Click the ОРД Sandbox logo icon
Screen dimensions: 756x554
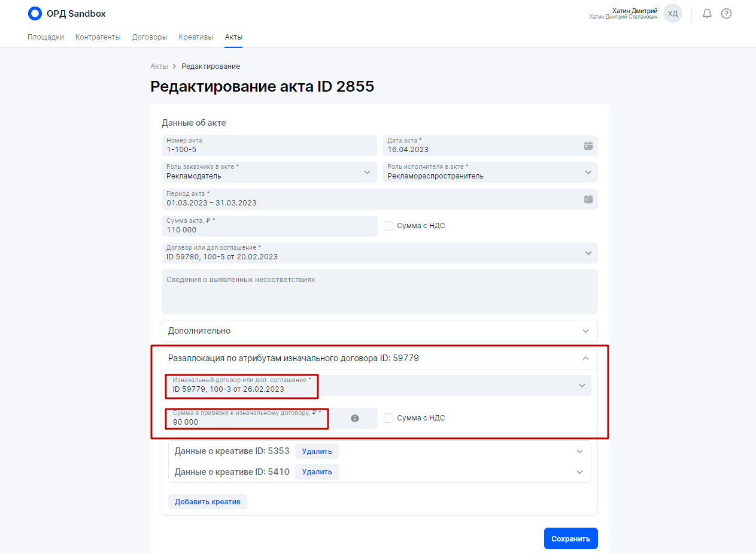pyautogui.click(x=35, y=14)
